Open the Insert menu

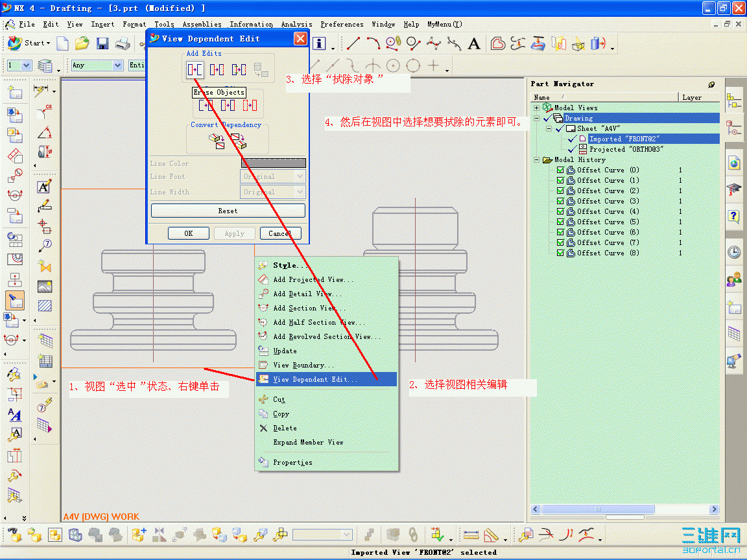coord(102,24)
